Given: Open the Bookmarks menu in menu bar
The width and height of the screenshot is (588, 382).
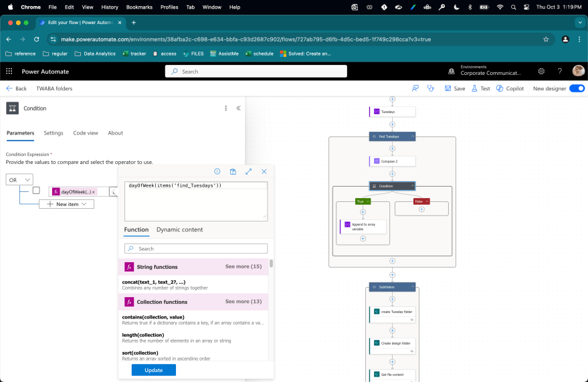Looking at the screenshot, I should [139, 7].
